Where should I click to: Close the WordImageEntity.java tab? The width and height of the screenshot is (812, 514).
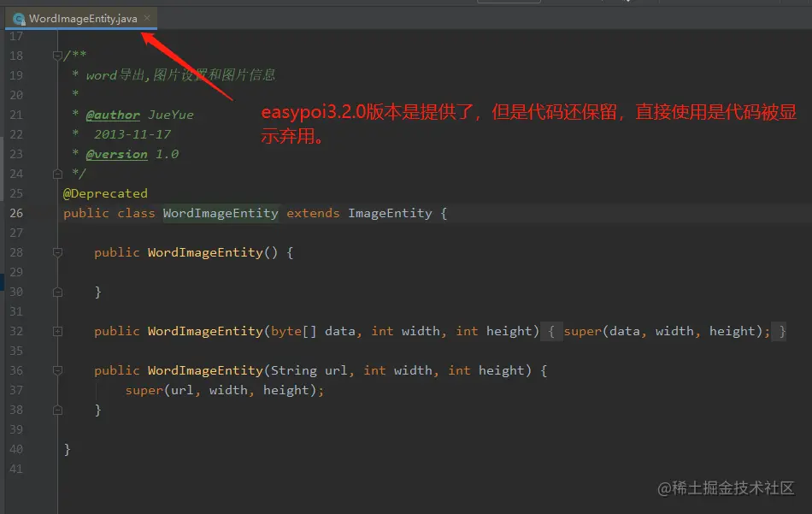coord(147,18)
